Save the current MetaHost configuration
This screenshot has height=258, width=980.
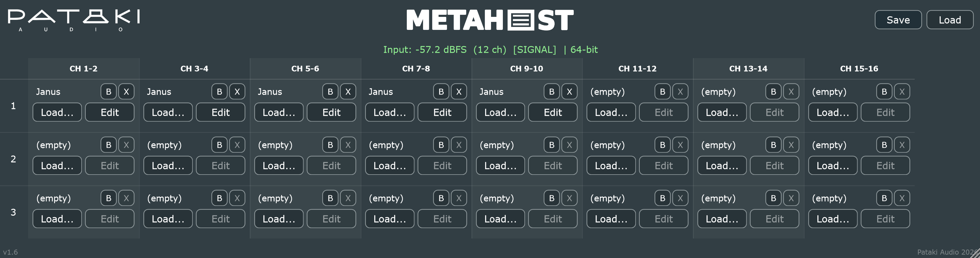point(898,20)
